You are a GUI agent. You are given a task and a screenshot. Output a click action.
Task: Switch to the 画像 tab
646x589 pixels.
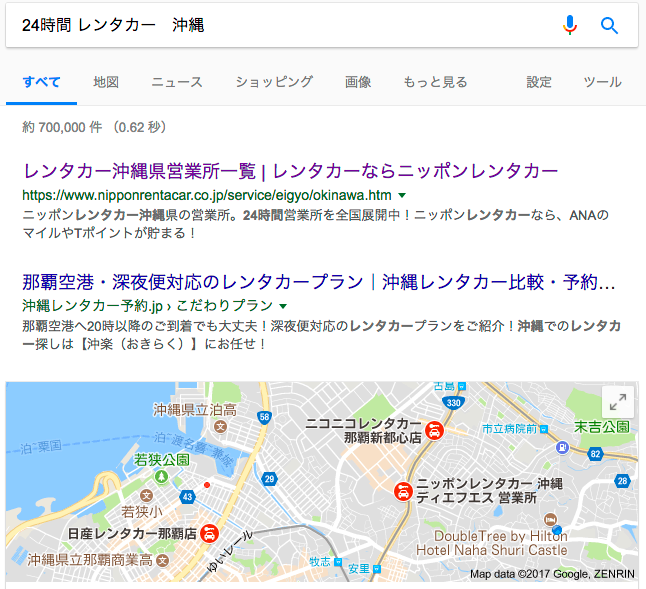point(358,82)
